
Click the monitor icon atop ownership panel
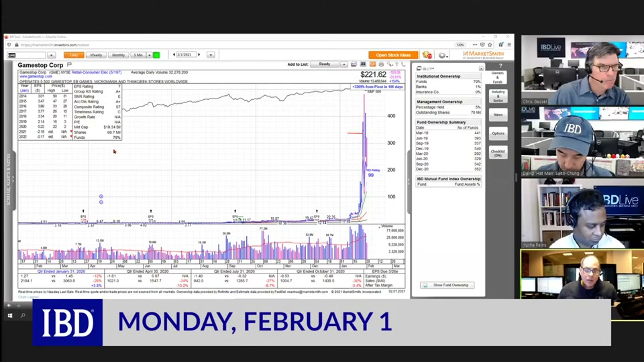(x=419, y=68)
